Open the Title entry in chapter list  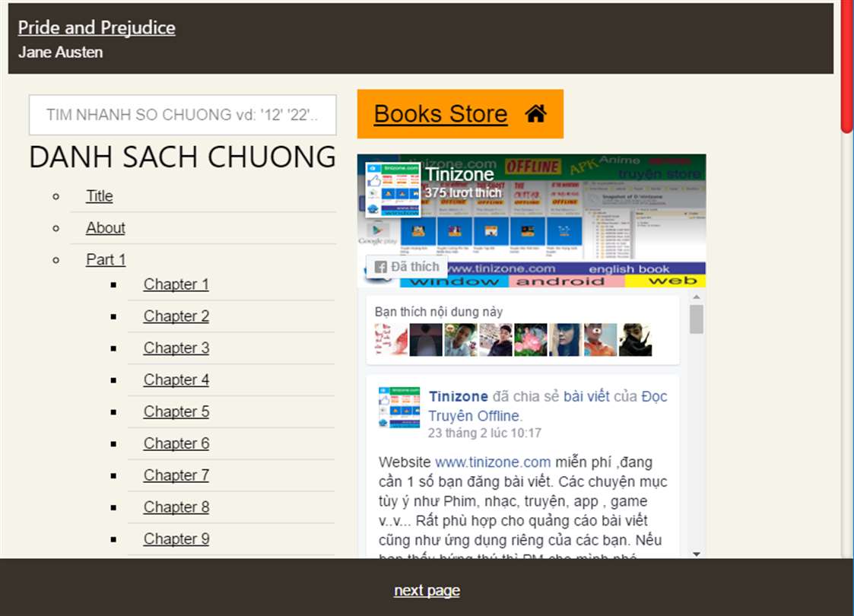99,195
